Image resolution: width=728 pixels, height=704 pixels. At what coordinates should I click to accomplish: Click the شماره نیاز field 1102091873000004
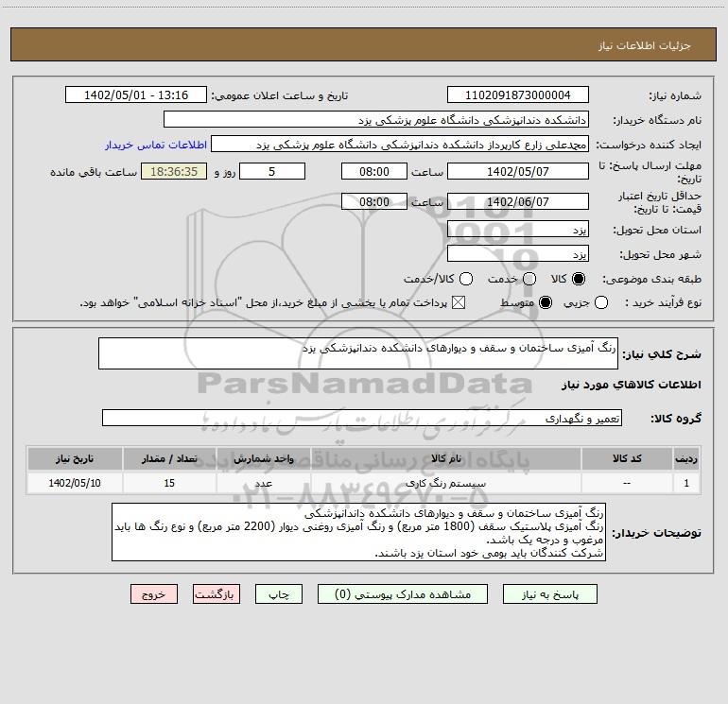click(x=518, y=95)
